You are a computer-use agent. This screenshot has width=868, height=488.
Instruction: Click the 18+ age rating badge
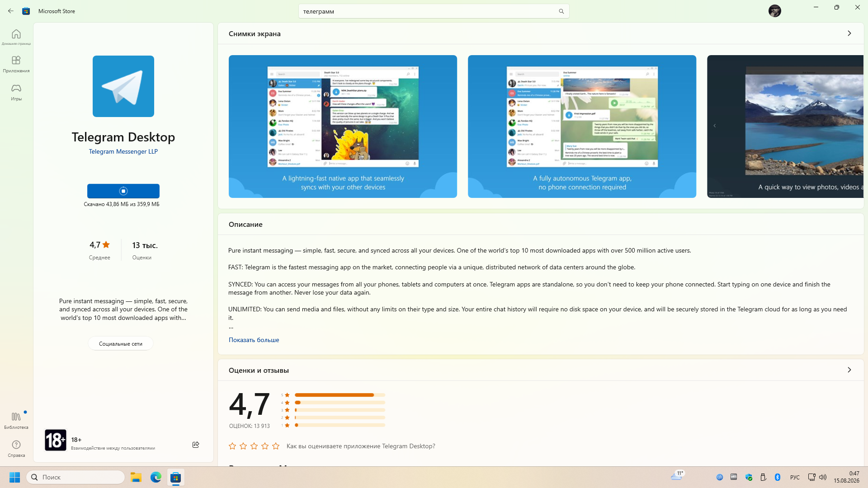[x=56, y=440]
